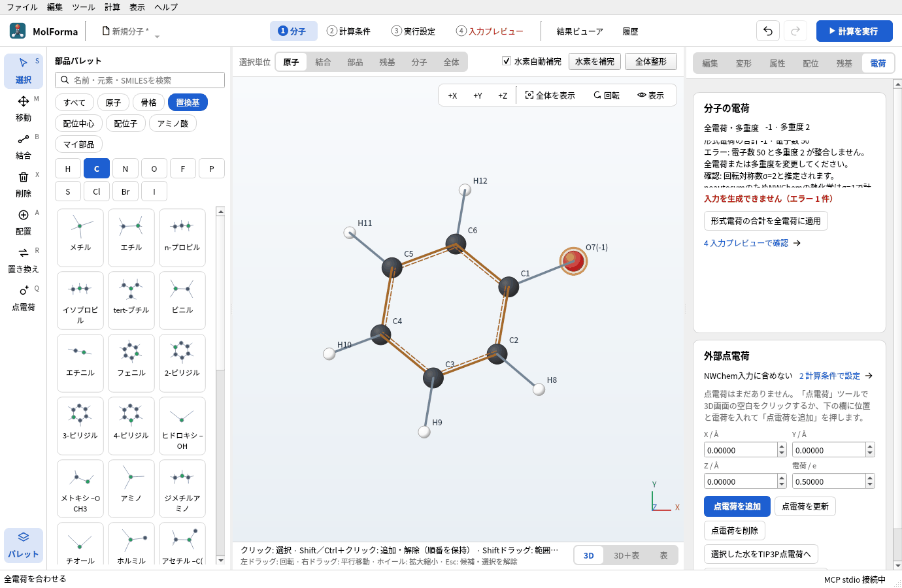Pick the 削除 trash tool
Screen dimensions: 902x588
click(x=24, y=184)
